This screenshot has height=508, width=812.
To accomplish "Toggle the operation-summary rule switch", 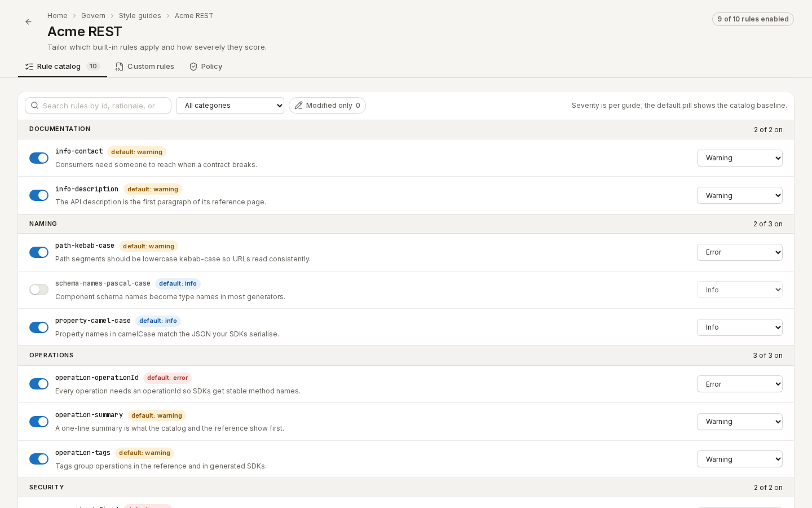I will tap(39, 422).
